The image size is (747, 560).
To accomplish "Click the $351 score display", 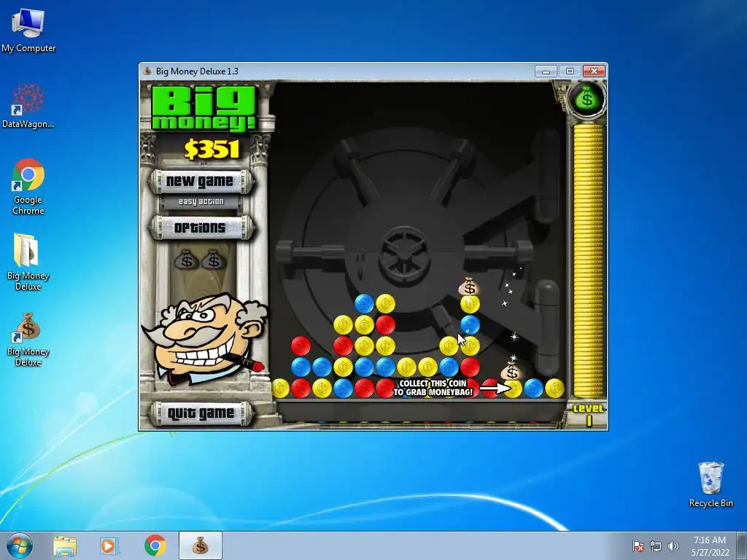I will click(212, 149).
